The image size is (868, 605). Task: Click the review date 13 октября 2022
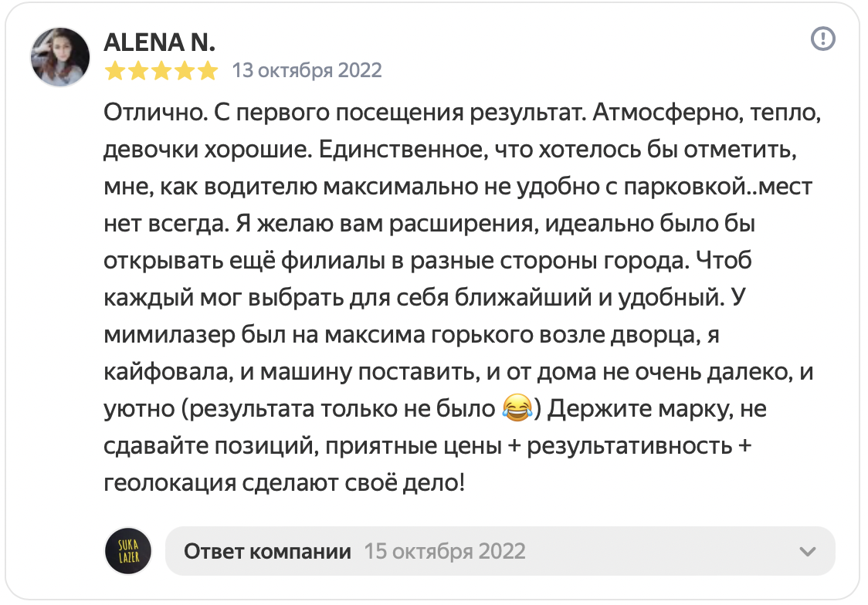point(307,71)
